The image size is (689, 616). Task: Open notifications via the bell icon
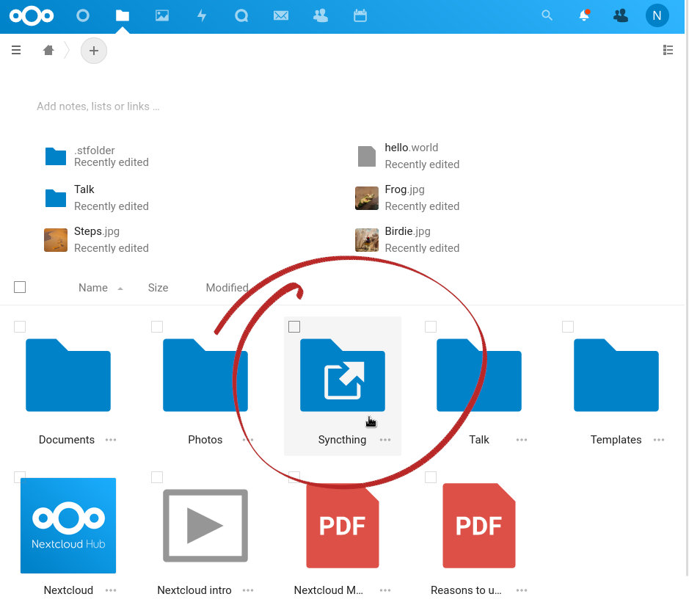point(583,15)
